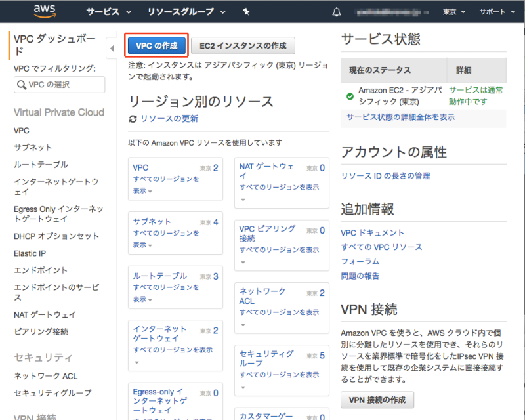Click the magnifier icon in VPC filter
The image size is (525, 420).
(x=22, y=85)
